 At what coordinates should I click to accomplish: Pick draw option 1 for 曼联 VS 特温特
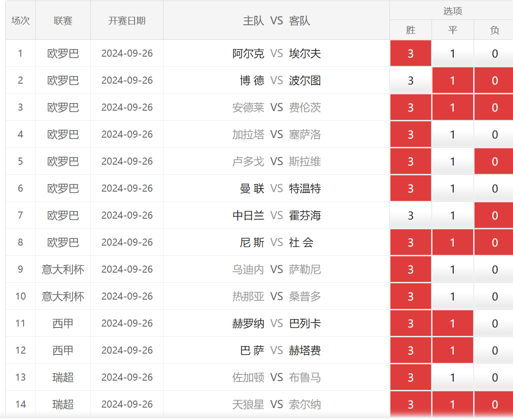[452, 189]
